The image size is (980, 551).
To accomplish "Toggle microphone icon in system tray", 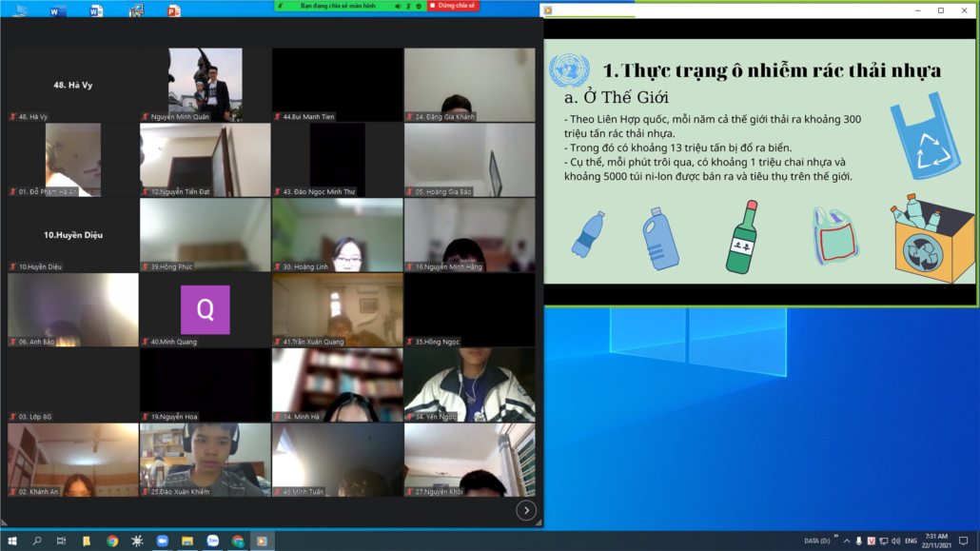I will [859, 541].
